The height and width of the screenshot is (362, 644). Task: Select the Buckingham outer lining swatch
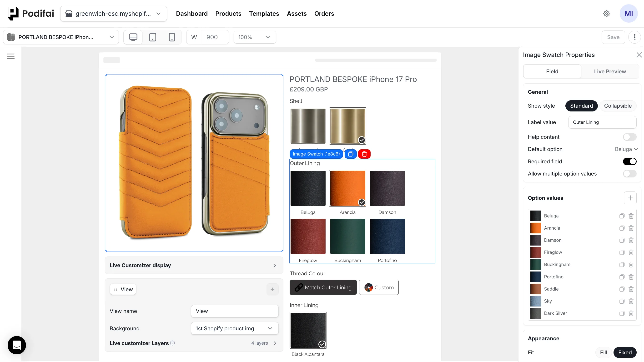(347, 236)
